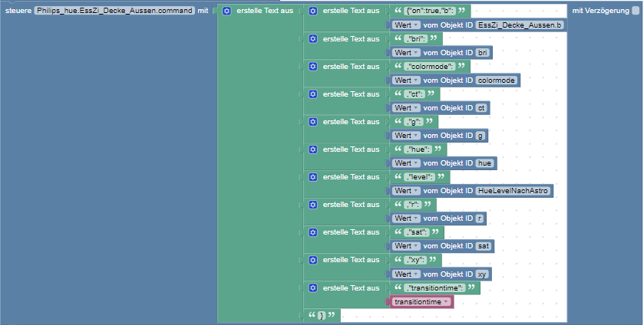Select the Philips_hue.EssZi_Decke_Aussen.command object ID field
The height and width of the screenshot is (325, 644).
114,11
